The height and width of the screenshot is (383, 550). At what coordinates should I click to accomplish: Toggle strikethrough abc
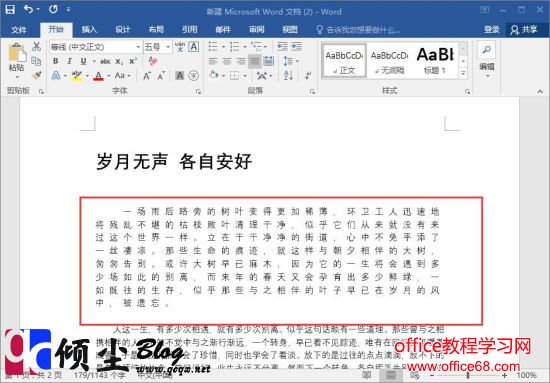[x=105, y=61]
